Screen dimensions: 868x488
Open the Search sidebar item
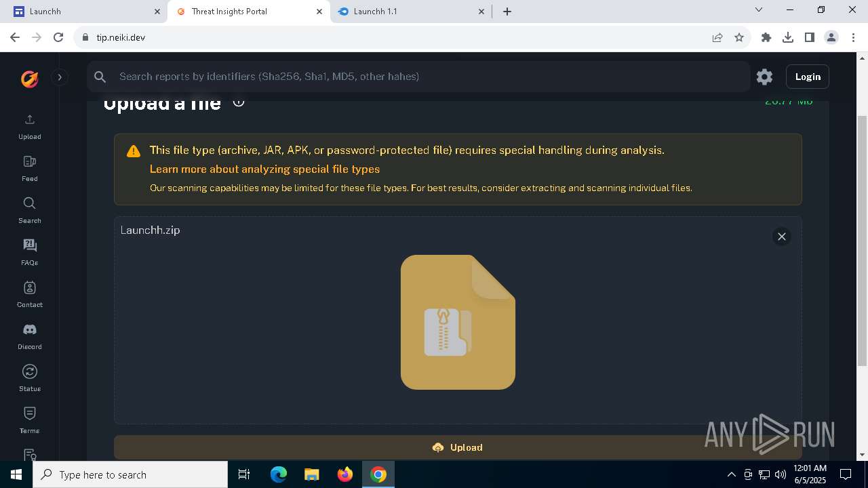29,211
